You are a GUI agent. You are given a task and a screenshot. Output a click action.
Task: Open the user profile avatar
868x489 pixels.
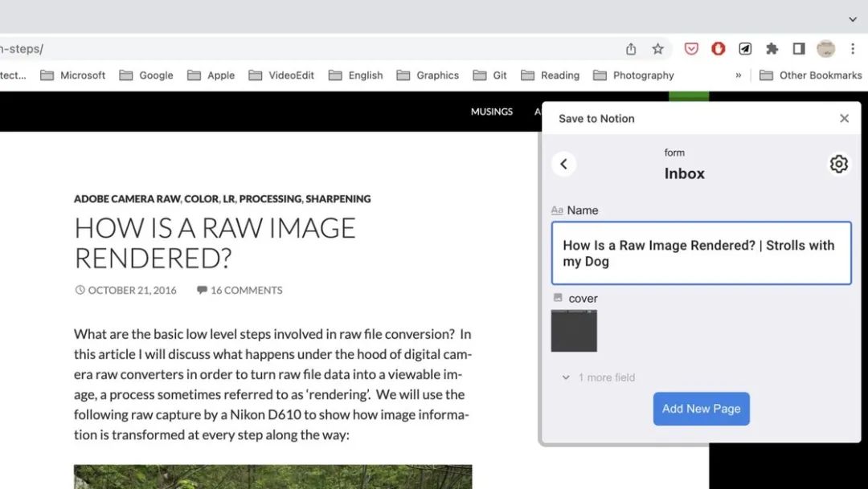point(825,49)
